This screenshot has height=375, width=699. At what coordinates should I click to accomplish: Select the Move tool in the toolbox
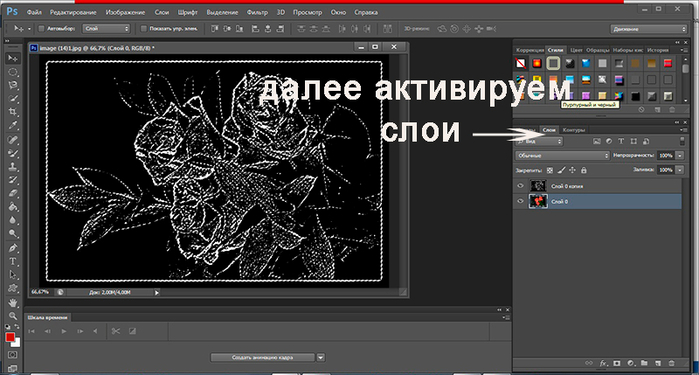[12, 58]
